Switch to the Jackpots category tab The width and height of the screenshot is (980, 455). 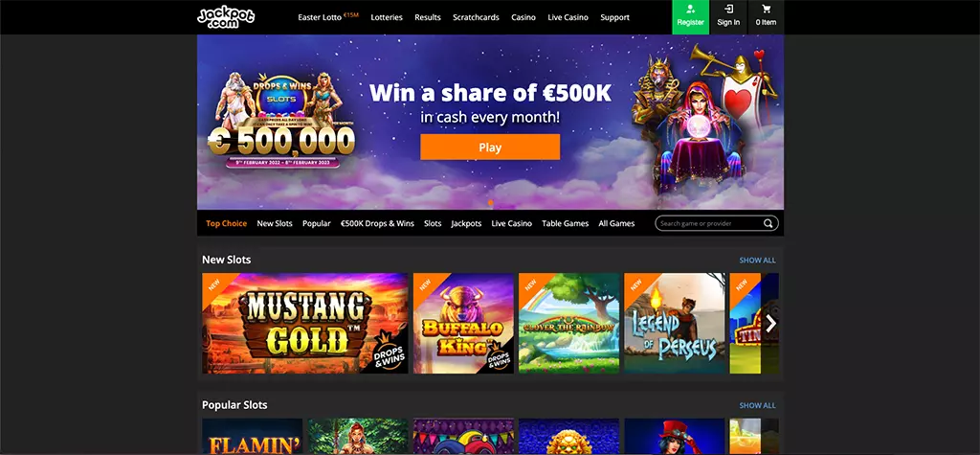(x=466, y=223)
